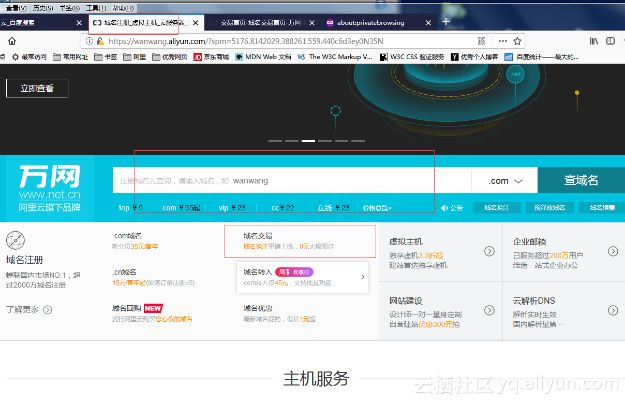The height and width of the screenshot is (400, 625).
Task: Focus the domain name search input
Action: click(x=292, y=180)
